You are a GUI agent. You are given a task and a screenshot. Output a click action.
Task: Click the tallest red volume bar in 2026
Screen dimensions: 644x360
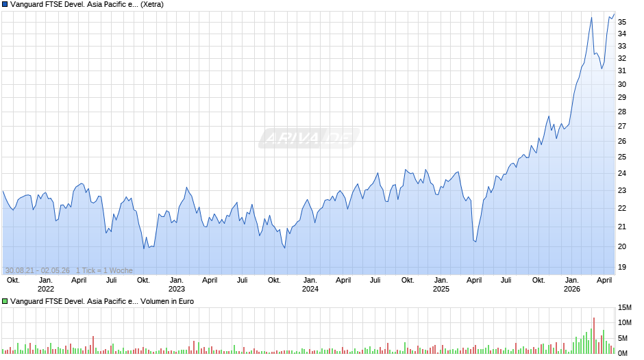point(593,335)
